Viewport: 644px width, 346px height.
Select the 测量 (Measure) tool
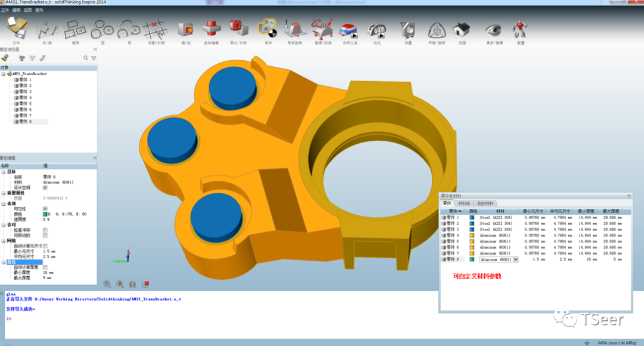(x=407, y=29)
